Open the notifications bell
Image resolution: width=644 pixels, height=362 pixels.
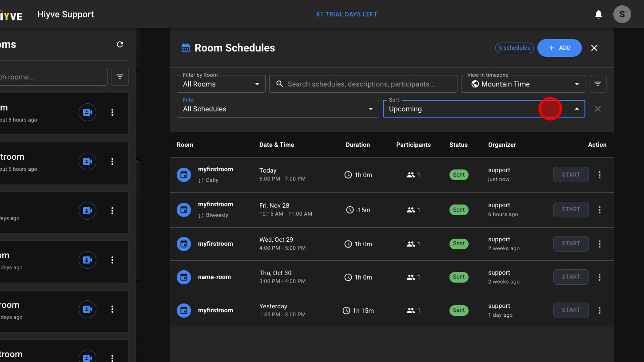[599, 15]
